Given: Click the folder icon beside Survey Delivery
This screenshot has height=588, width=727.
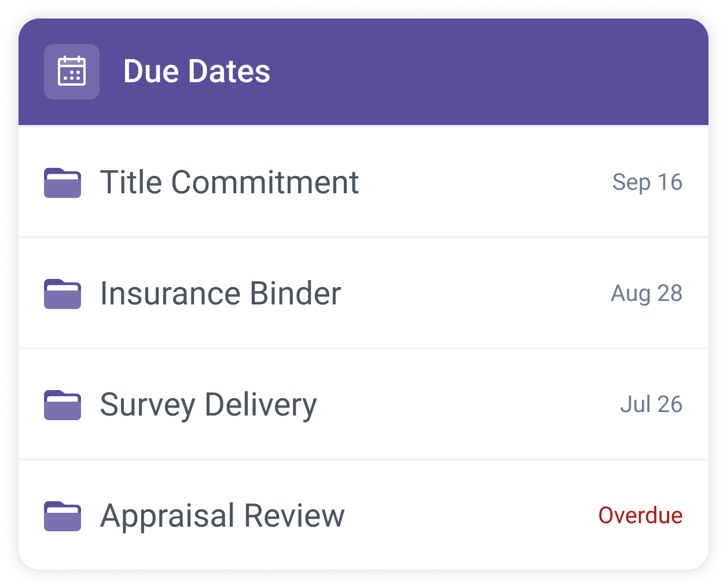Looking at the screenshot, I should 63,405.
